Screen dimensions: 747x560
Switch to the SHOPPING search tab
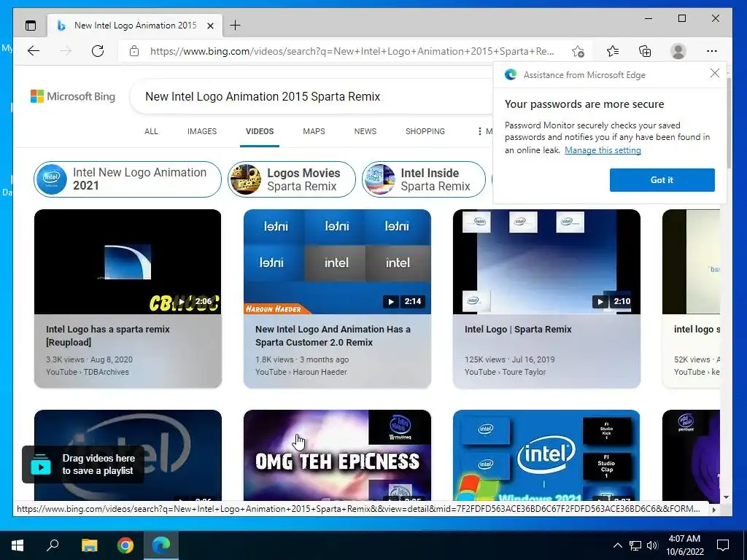click(425, 131)
